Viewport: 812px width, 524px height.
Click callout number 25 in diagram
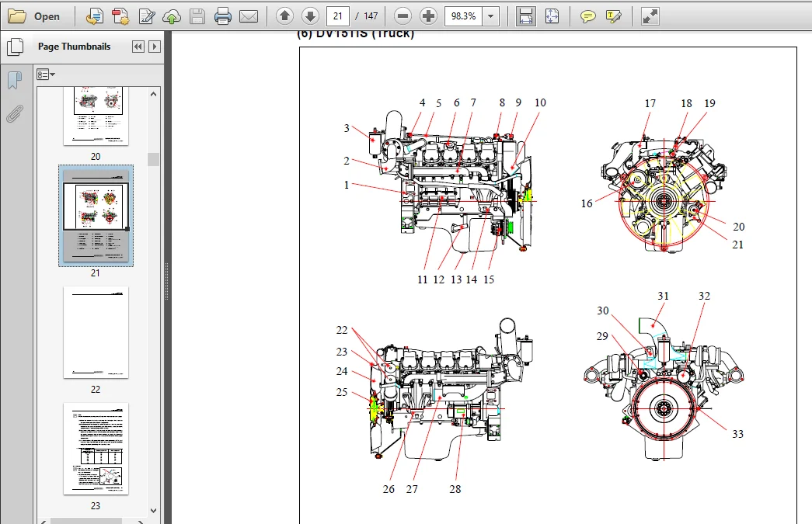click(x=341, y=392)
